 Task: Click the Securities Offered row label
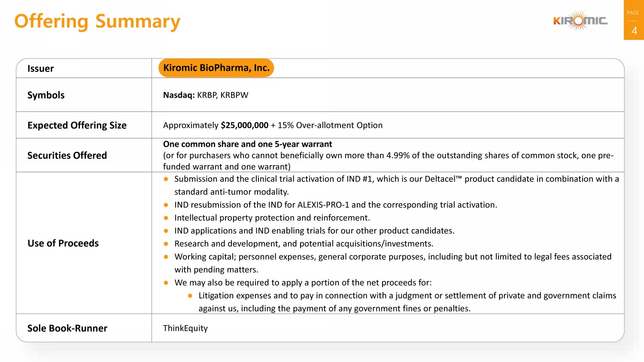[67, 155]
